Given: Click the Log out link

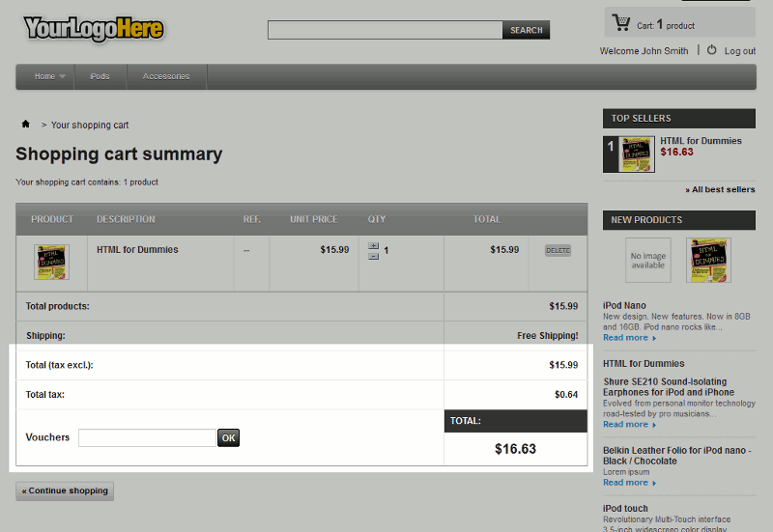Looking at the screenshot, I should [739, 51].
